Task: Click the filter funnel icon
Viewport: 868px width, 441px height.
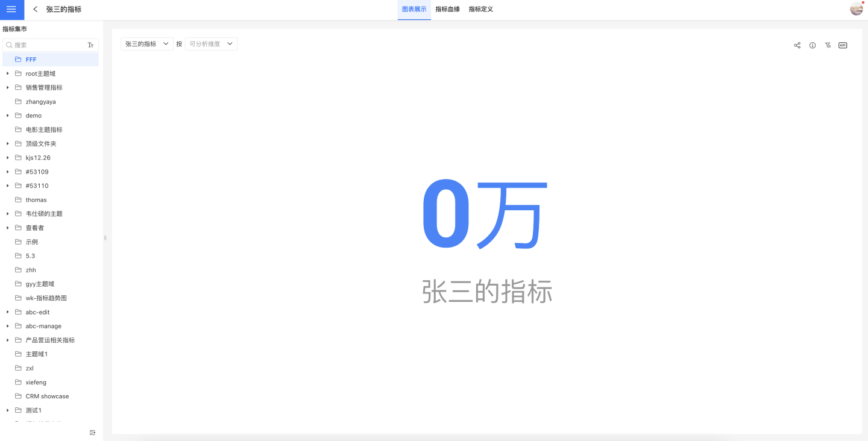Action: click(828, 45)
